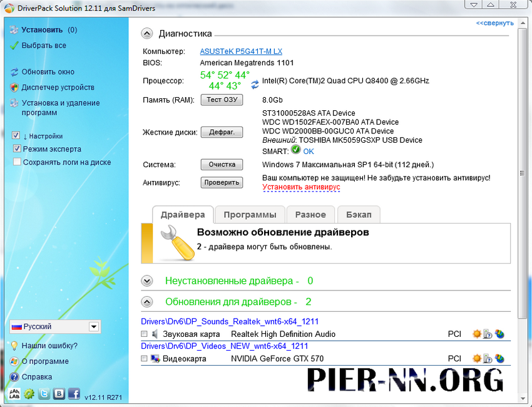Click the SMART OK link

[x=309, y=152]
